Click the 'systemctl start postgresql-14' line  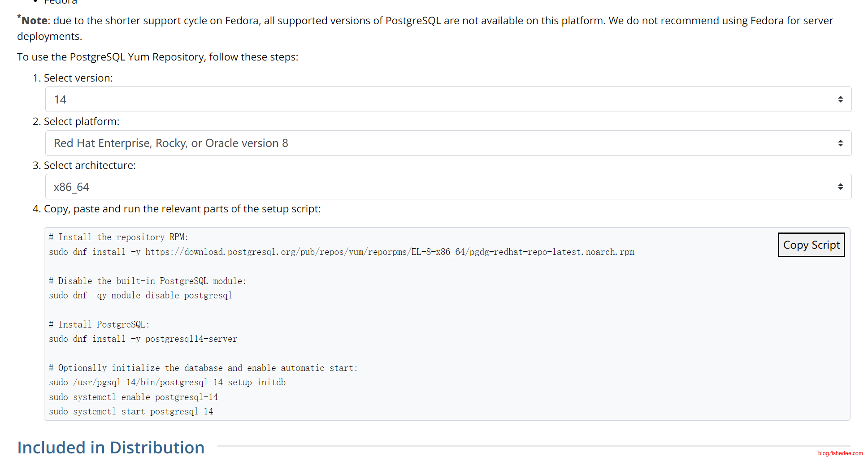[x=131, y=412]
